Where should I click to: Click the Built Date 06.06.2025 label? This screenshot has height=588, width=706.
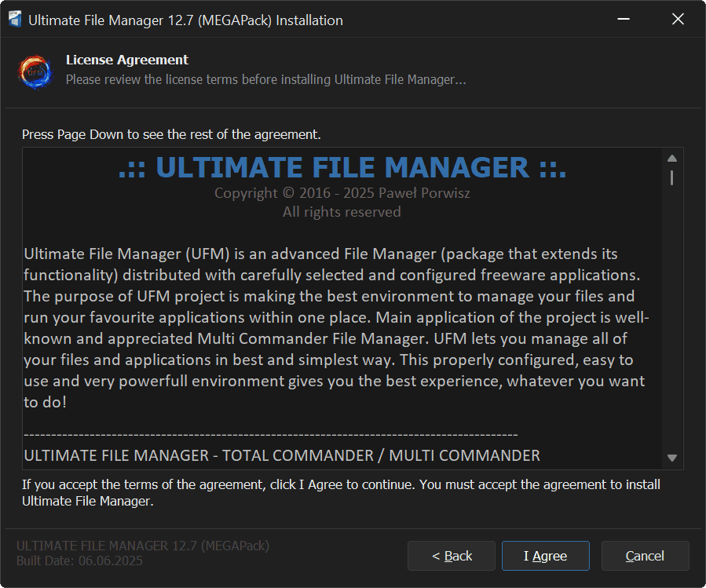tap(79, 561)
